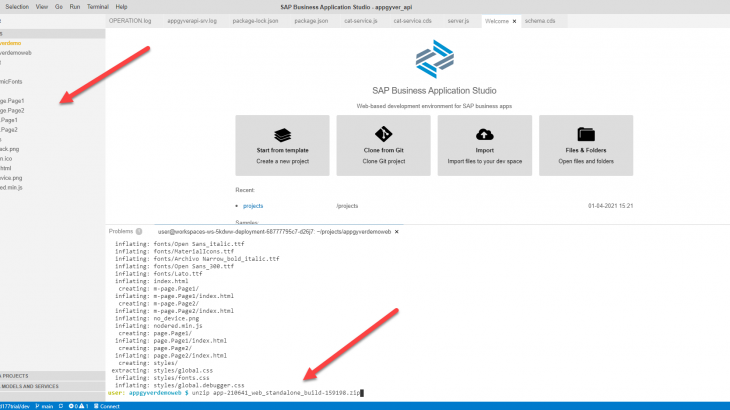
Task: Click the synchronize changes status bar icon
Action: [x=61, y=406]
